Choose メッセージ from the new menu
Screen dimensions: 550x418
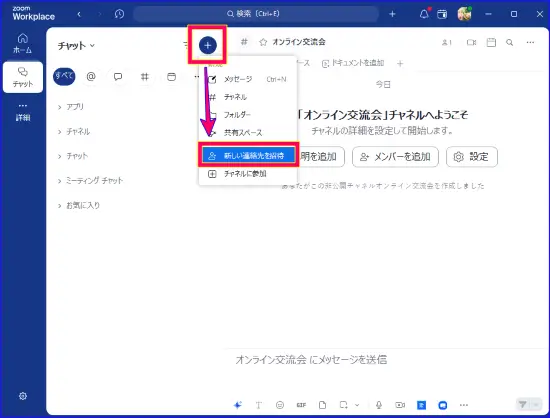click(248, 79)
